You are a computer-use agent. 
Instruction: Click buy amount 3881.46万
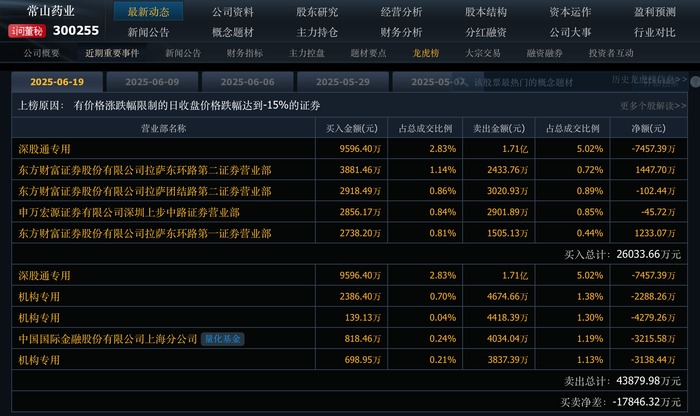coord(360,170)
